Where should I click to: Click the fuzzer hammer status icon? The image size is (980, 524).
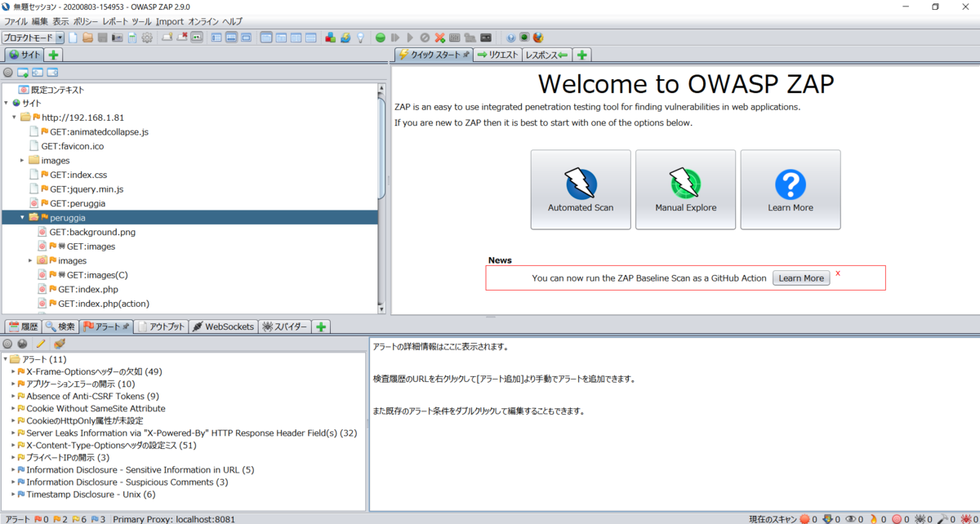click(942, 518)
